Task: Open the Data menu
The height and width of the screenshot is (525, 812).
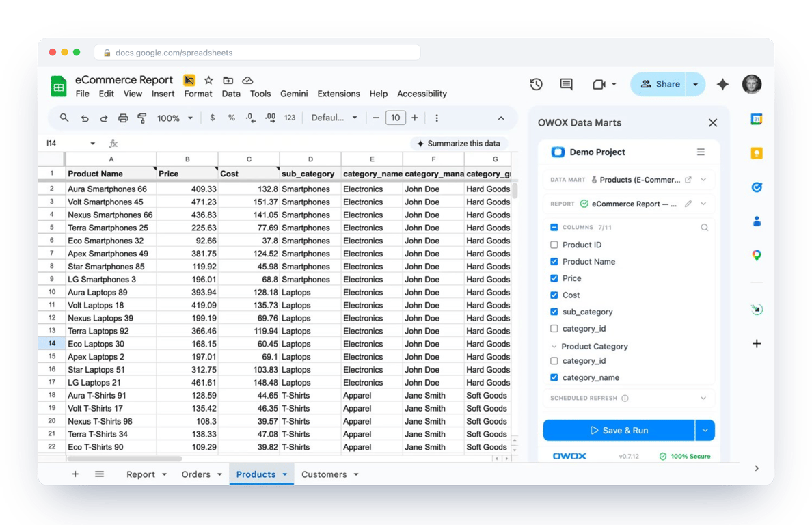Action: pos(231,94)
